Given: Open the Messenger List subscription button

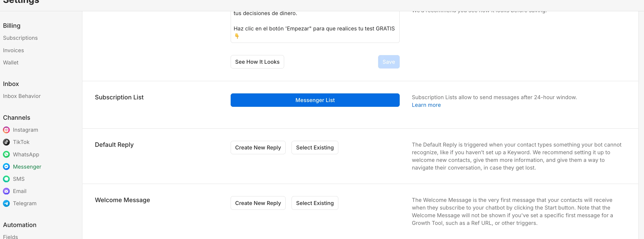Looking at the screenshot, I should [x=315, y=100].
